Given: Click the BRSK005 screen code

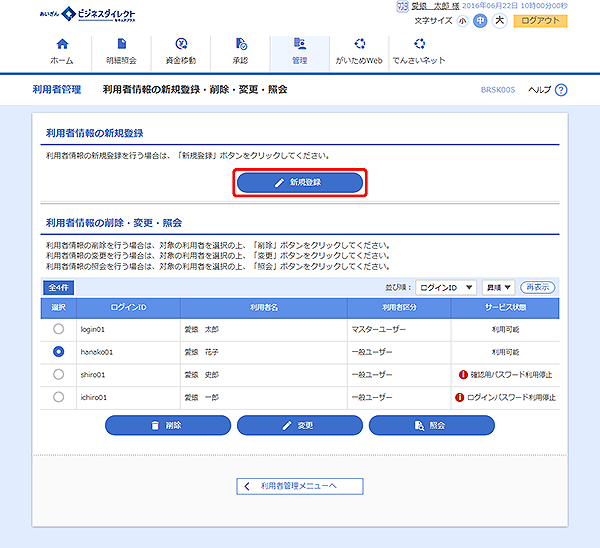Looking at the screenshot, I should [498, 90].
